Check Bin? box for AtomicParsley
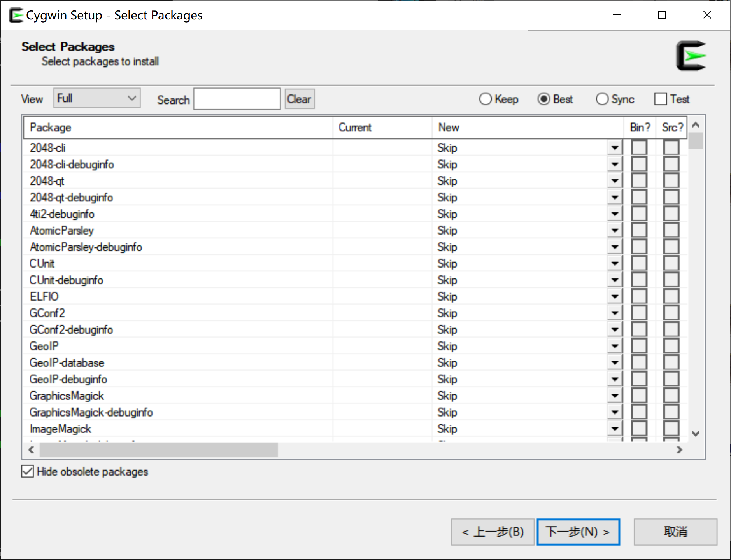 (x=639, y=231)
